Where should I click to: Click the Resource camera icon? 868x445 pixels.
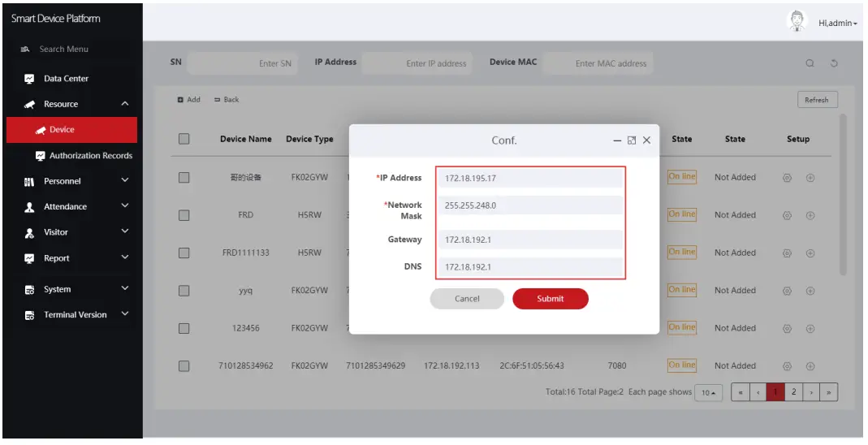point(29,105)
